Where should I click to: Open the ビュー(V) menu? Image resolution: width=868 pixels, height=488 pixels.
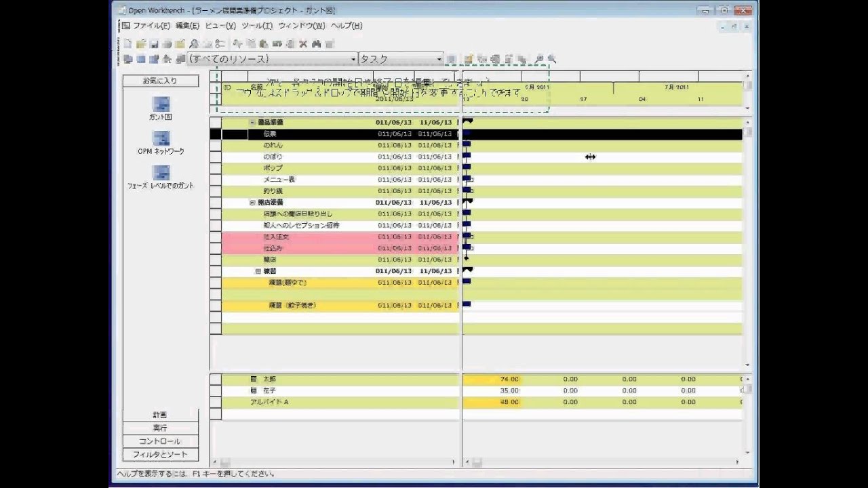coord(220,26)
